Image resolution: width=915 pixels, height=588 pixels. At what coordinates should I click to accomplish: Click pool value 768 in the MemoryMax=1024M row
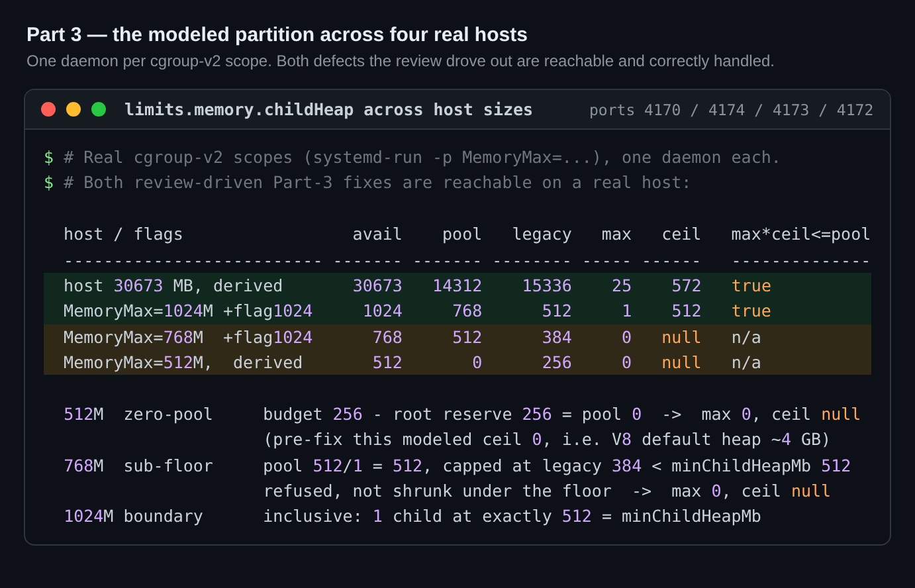467,311
